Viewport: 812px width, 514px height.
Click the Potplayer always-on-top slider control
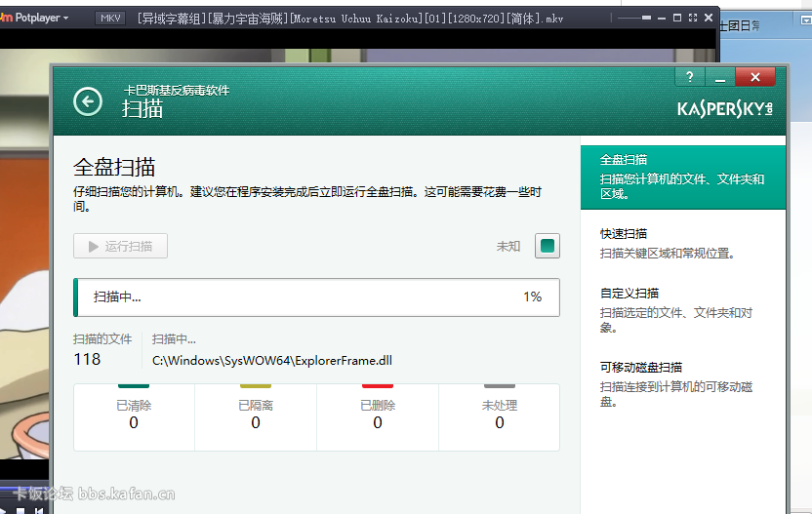pyautogui.click(x=634, y=19)
